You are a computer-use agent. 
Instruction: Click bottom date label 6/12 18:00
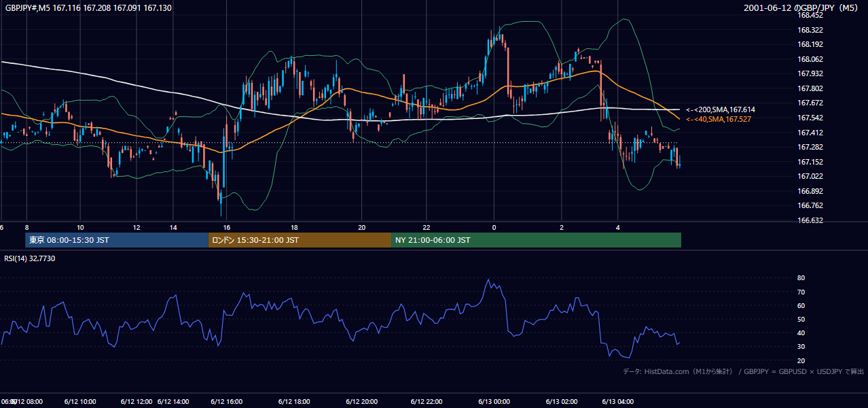pyautogui.click(x=294, y=402)
